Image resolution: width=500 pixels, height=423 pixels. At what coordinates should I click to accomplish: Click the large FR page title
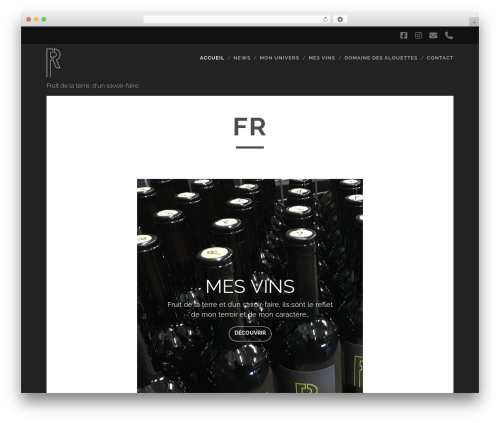coord(250,127)
